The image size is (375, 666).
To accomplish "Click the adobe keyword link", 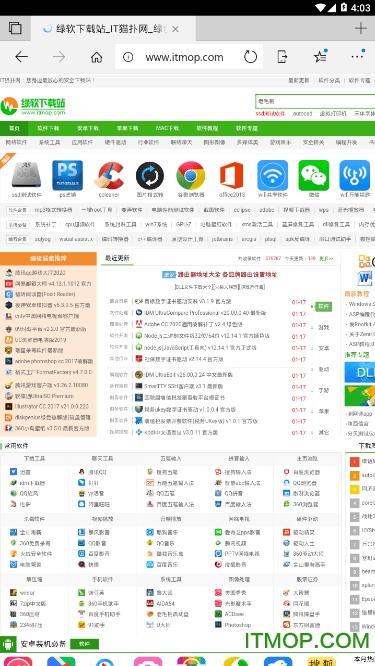I will 267,210.
